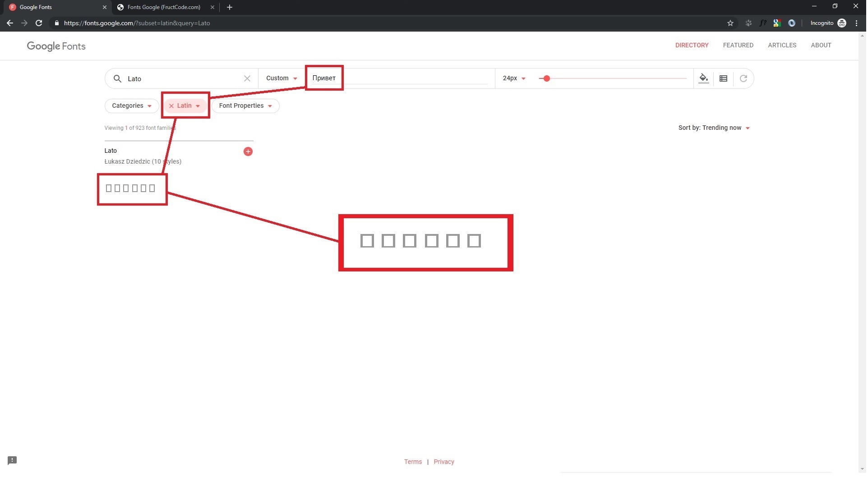This screenshot has height=477, width=868.
Task: Clear the Lato search query
Action: (x=248, y=78)
